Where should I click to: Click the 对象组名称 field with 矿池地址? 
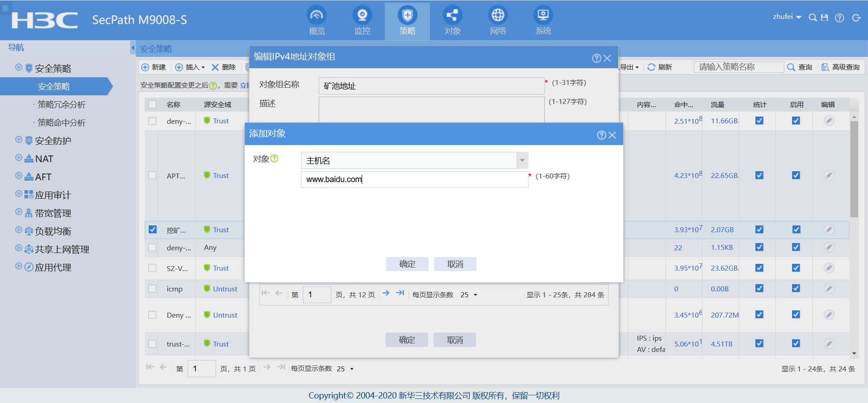tap(431, 86)
